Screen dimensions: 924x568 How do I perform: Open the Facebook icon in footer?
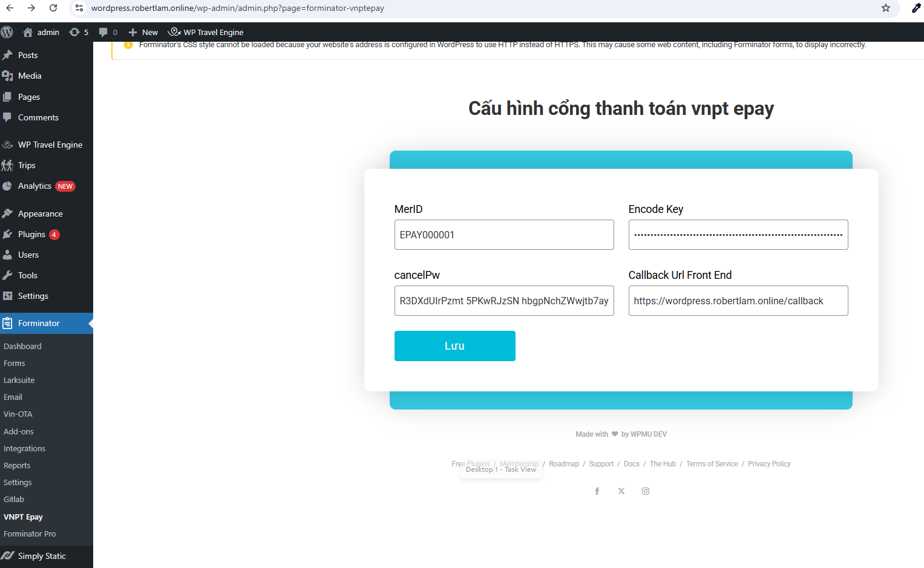tap(597, 491)
